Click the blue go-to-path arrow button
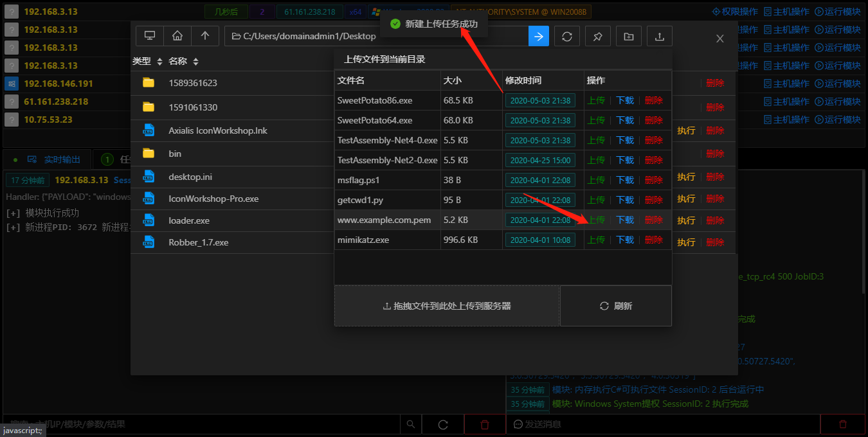 pyautogui.click(x=539, y=37)
